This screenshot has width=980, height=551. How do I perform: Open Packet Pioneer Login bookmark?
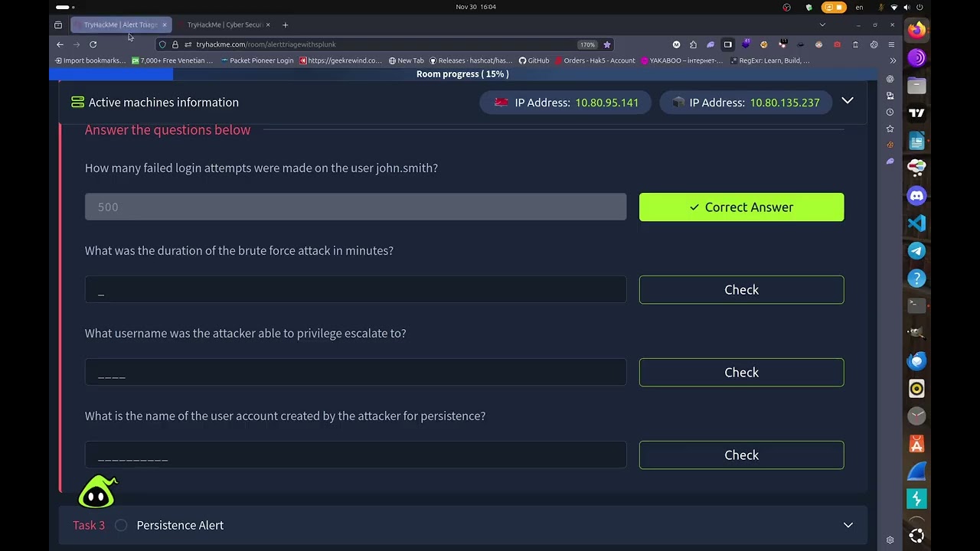pyautogui.click(x=256, y=60)
